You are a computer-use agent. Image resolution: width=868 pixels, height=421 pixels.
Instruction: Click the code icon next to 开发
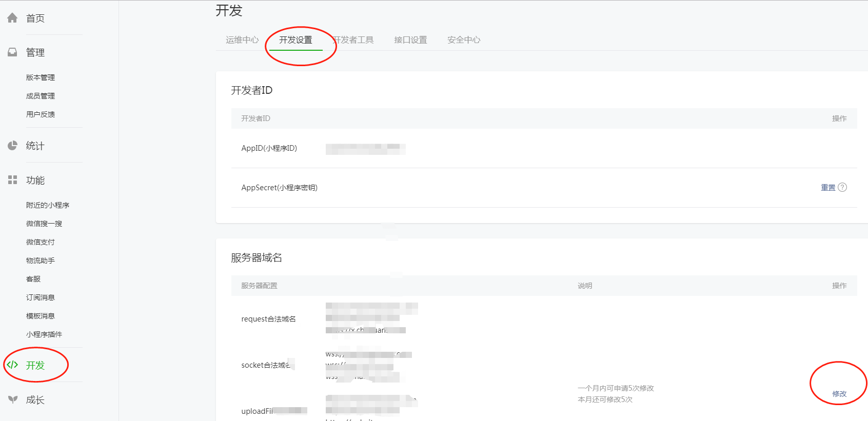(12, 365)
